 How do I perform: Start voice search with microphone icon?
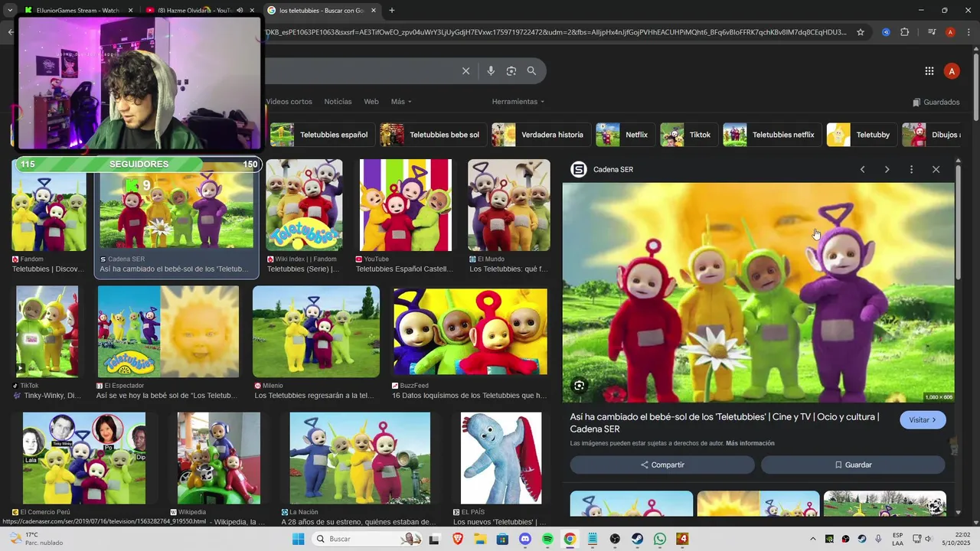coord(491,71)
